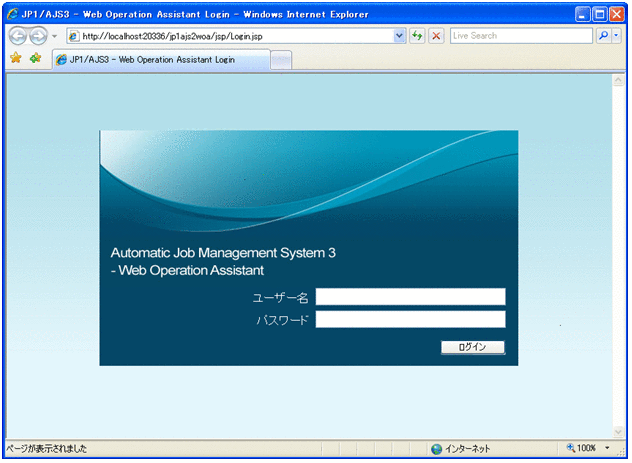Click the ユーザー名 username input field

click(410, 297)
